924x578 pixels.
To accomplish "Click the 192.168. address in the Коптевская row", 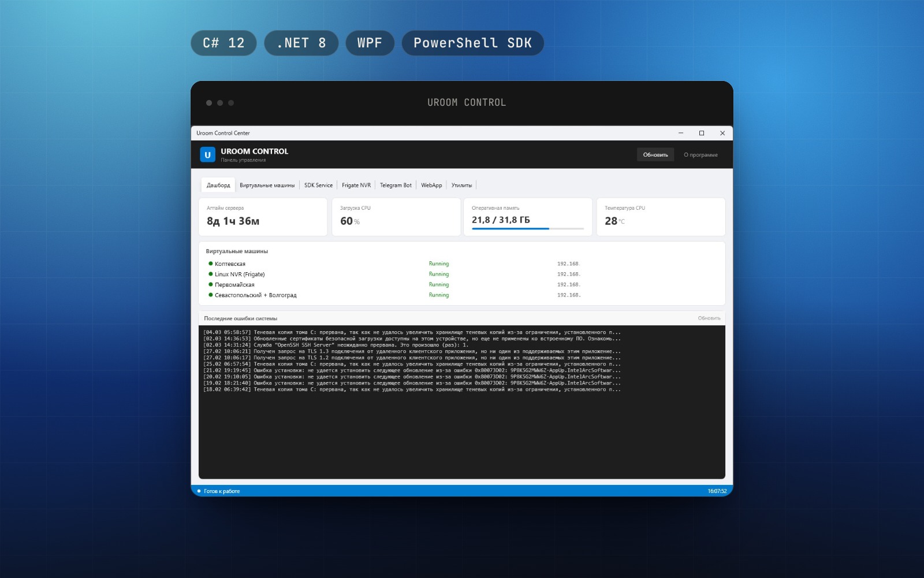I will click(568, 264).
